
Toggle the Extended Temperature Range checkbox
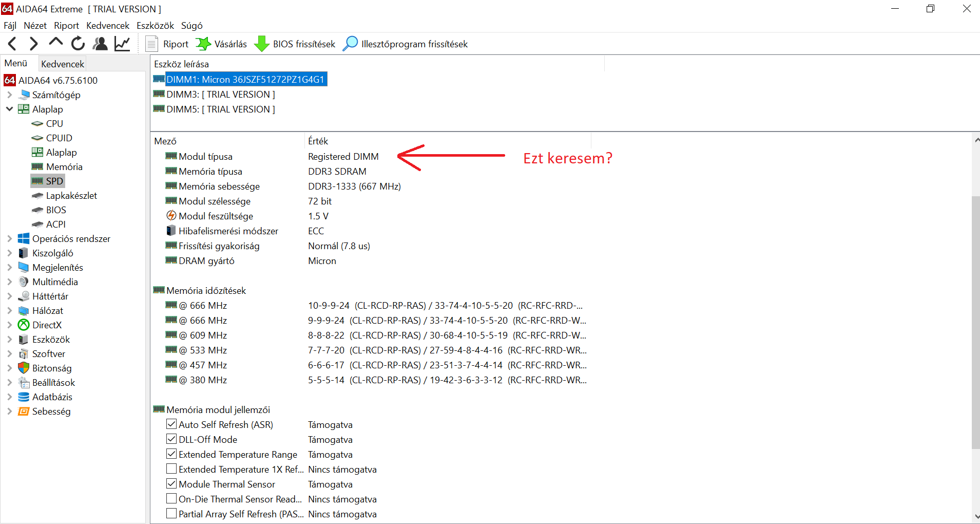(x=171, y=454)
